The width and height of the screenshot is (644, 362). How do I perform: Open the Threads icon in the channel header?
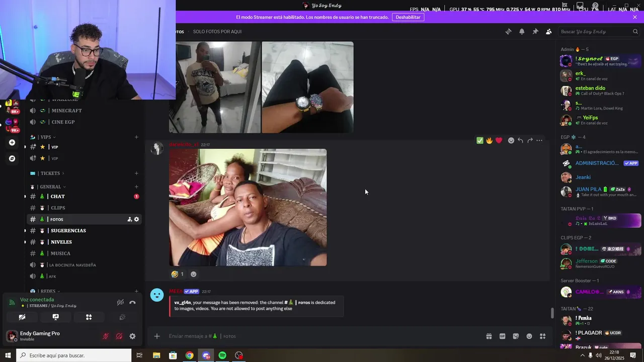[508, 31]
